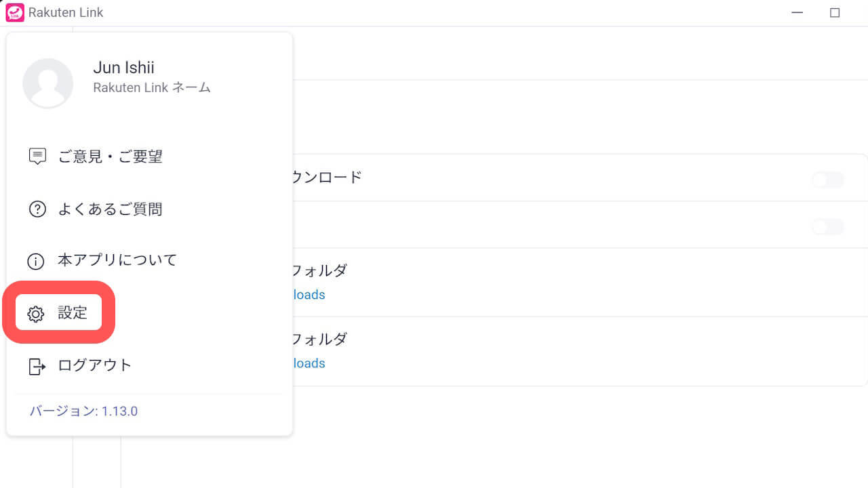Choose ログアウト to sign out
The image size is (868, 488).
tap(93, 365)
